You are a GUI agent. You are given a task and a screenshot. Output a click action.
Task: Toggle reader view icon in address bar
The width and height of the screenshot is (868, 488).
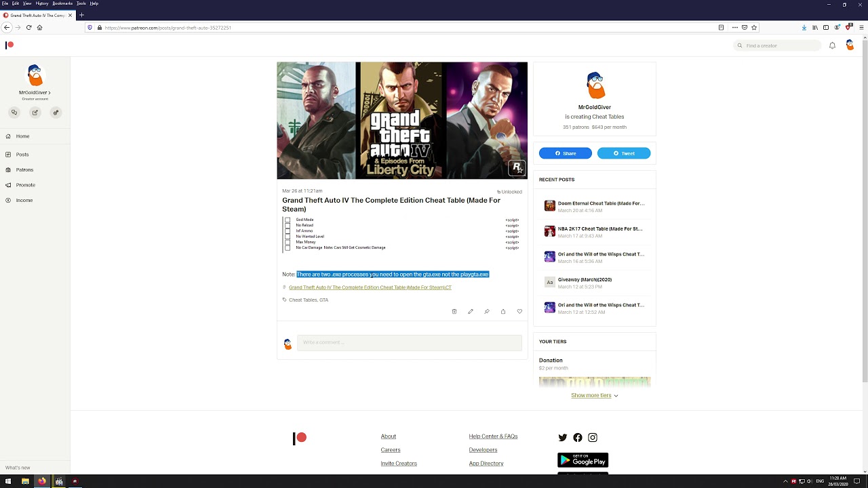click(x=721, y=28)
